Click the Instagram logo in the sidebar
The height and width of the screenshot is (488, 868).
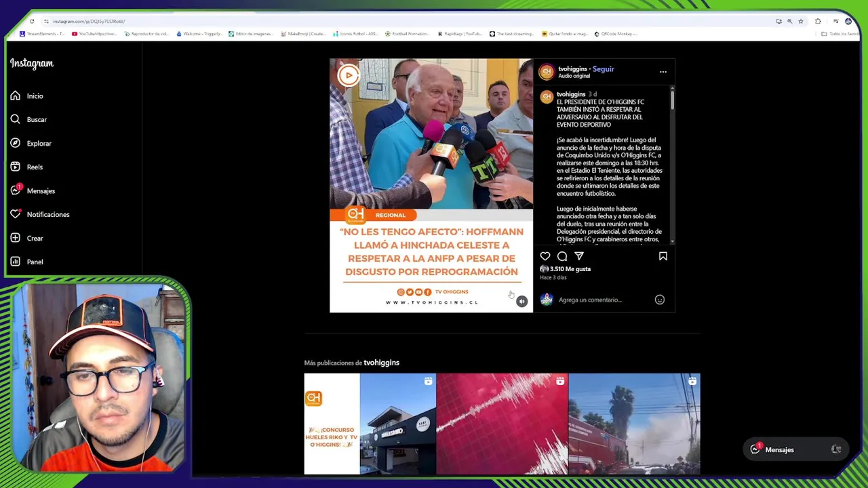(31, 64)
